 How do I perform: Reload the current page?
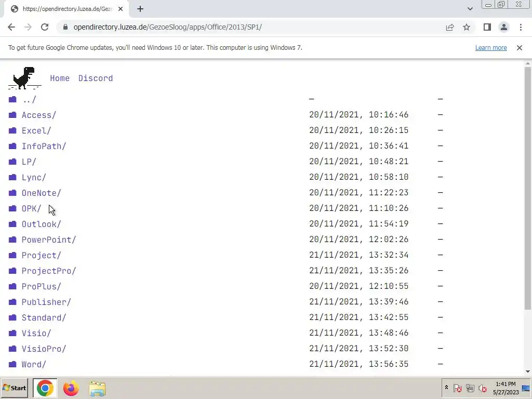pyautogui.click(x=45, y=27)
